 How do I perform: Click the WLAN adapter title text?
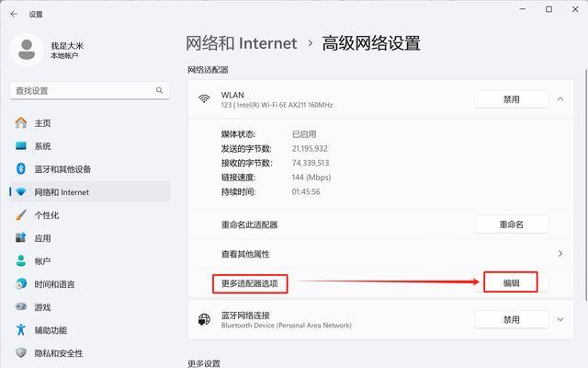click(x=232, y=95)
